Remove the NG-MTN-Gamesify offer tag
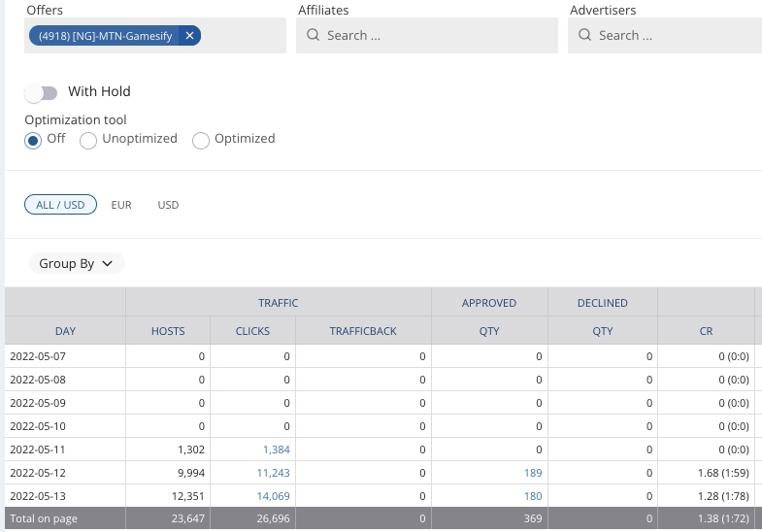The image size is (762, 532). coord(190,36)
